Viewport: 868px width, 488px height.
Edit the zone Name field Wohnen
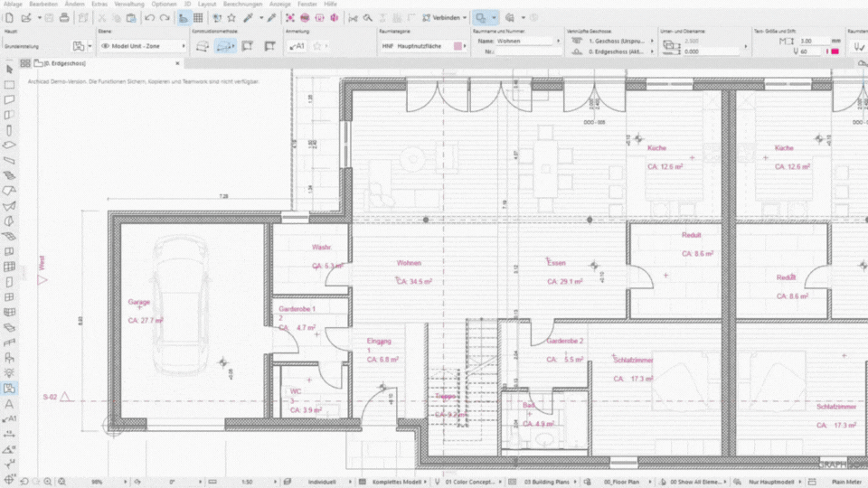click(x=526, y=41)
